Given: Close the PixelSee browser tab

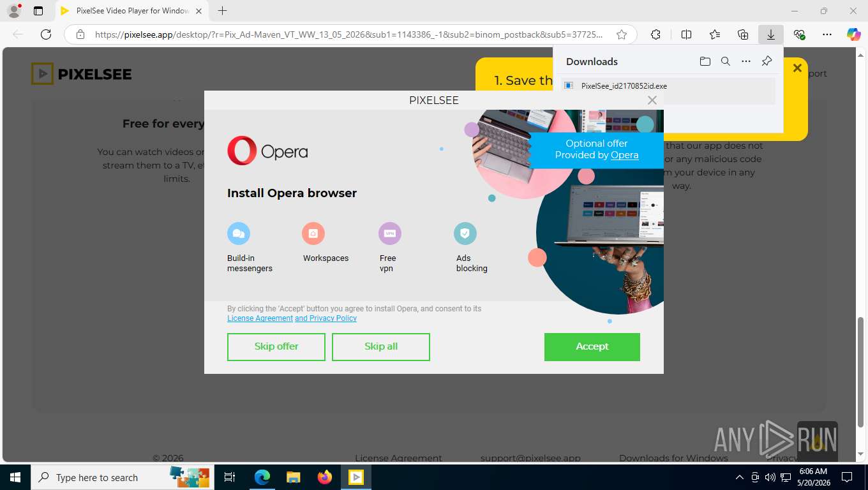Looking at the screenshot, I should coord(198,11).
